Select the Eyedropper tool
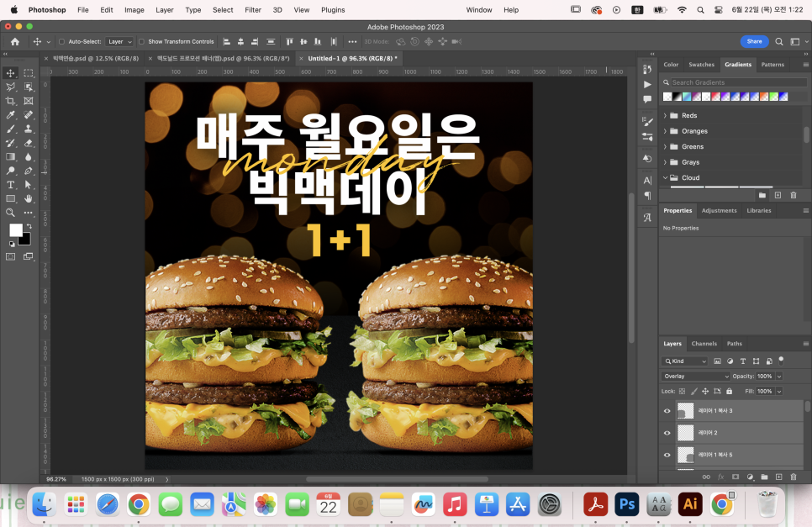Viewport: 812px width, 527px height. coord(10,115)
